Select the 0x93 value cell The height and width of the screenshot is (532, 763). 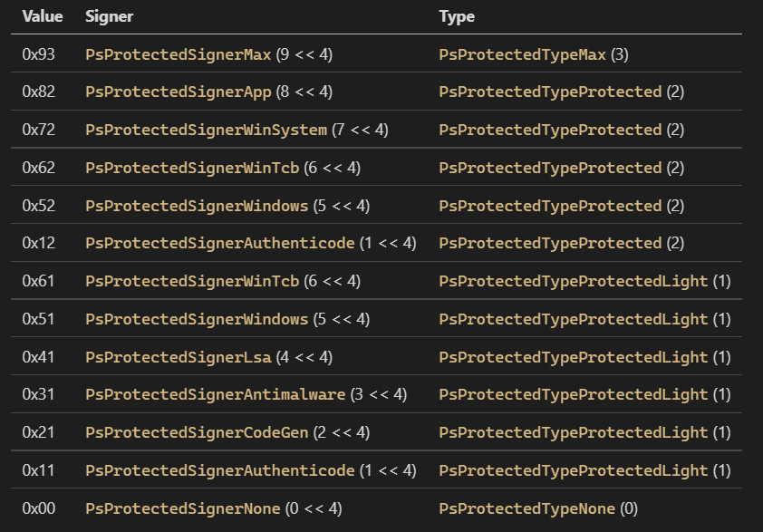(x=39, y=54)
